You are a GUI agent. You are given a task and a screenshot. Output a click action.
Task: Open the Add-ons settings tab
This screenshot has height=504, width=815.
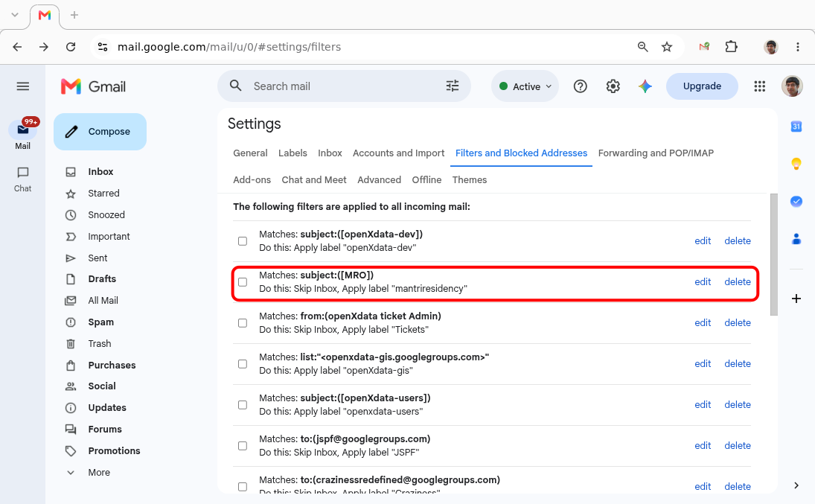252,179
